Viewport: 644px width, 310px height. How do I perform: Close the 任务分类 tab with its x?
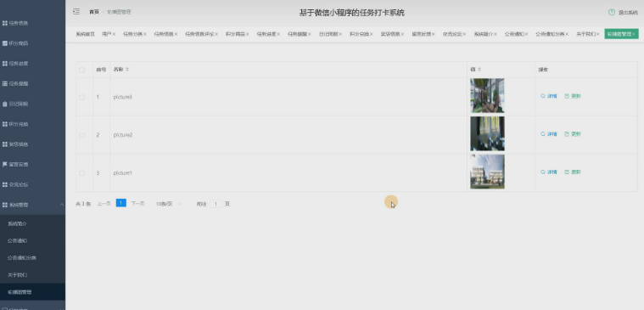(145, 34)
